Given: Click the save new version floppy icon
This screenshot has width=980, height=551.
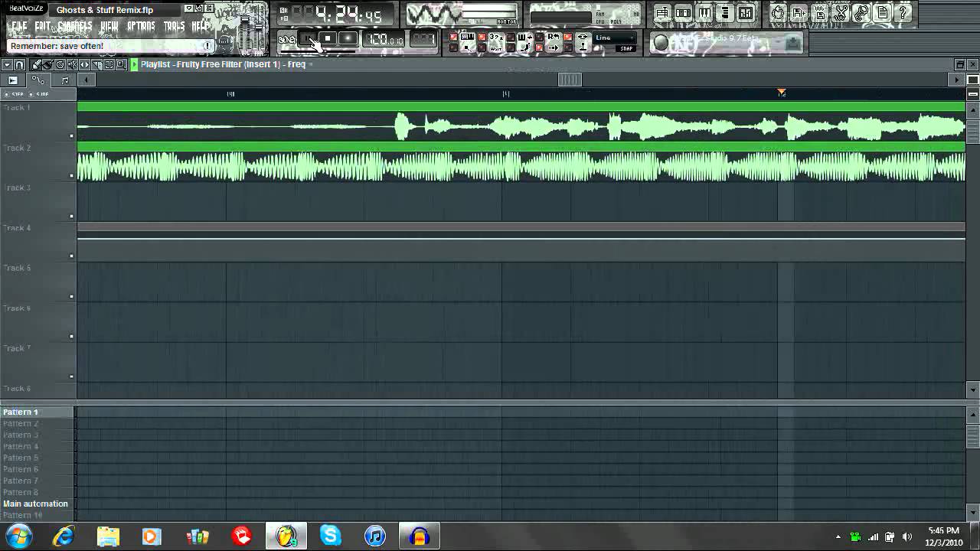Looking at the screenshot, I should 799,13.
